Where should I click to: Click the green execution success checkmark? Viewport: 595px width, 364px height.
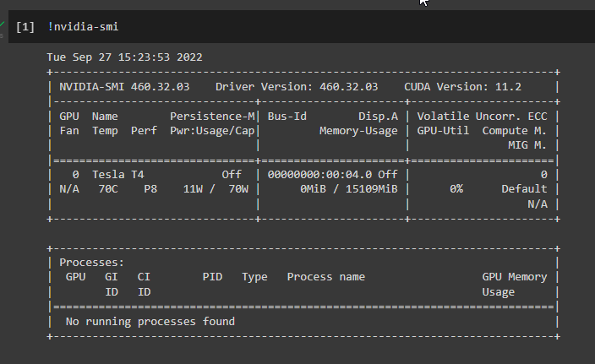pos(3,24)
